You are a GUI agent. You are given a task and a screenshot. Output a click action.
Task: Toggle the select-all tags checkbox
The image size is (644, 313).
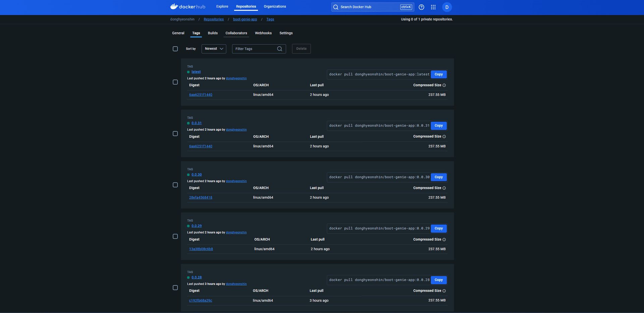[x=175, y=49]
